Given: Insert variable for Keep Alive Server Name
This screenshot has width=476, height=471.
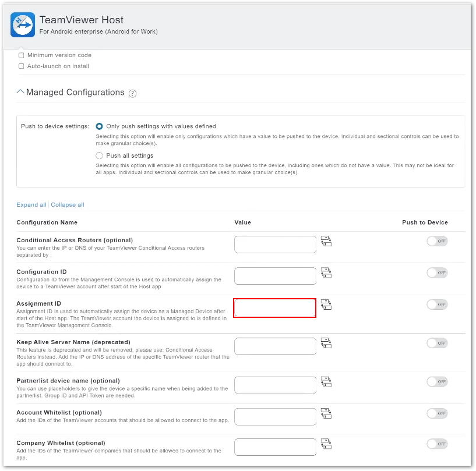Looking at the screenshot, I should [326, 343].
